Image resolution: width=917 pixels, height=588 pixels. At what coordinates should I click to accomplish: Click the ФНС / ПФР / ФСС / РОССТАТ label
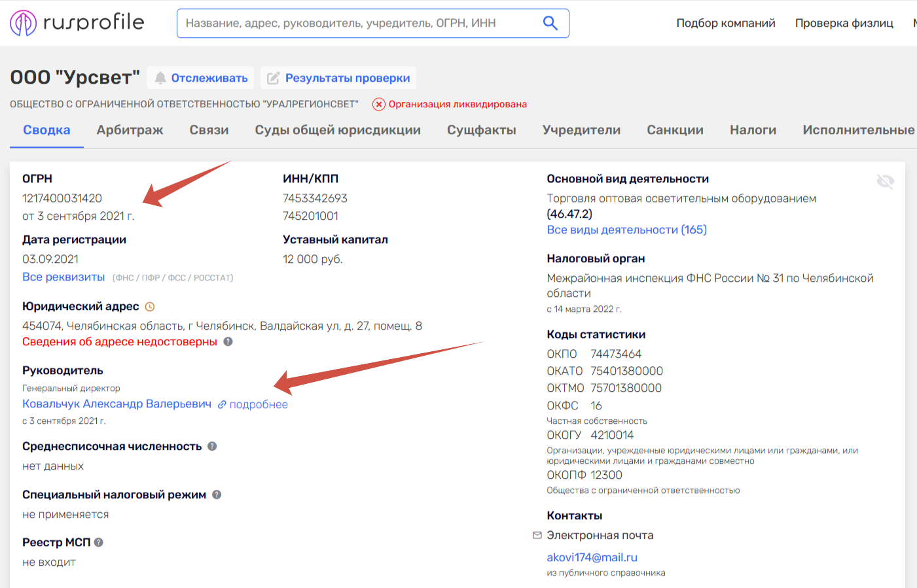tap(173, 278)
